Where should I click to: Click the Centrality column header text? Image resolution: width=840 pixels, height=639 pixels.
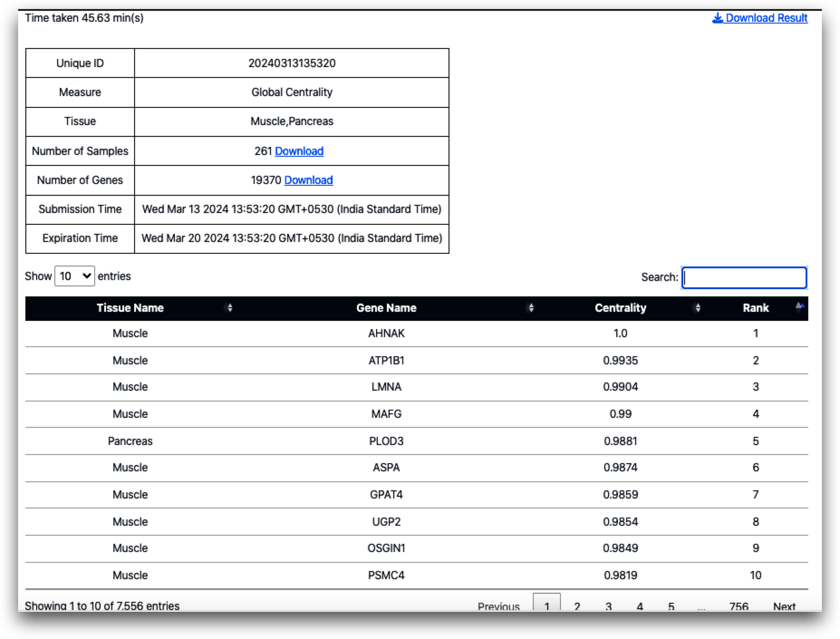620,308
